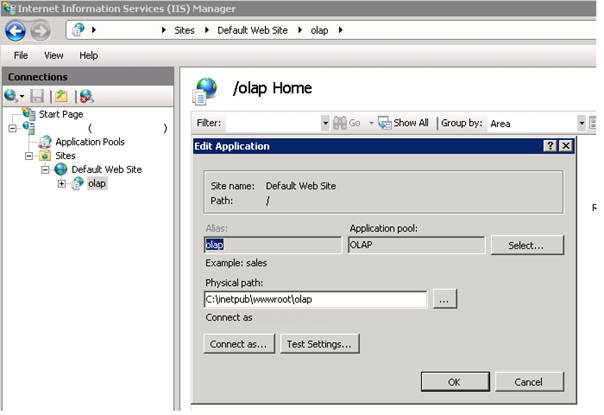
Task: Click the Application Pools icon
Action: [x=45, y=142]
